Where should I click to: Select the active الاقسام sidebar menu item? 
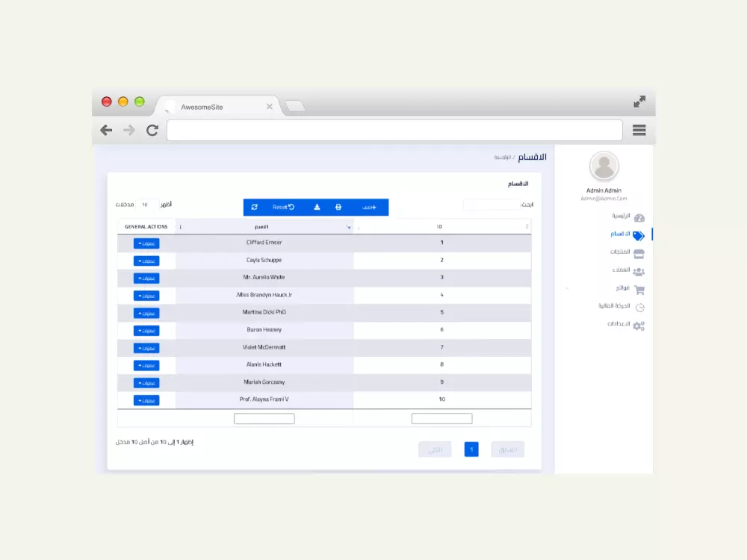(620, 234)
